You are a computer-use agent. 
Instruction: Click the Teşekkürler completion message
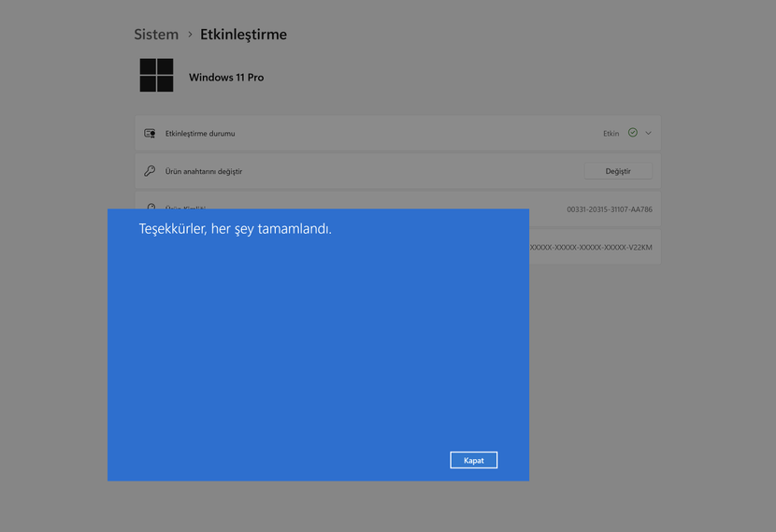pyautogui.click(x=236, y=228)
